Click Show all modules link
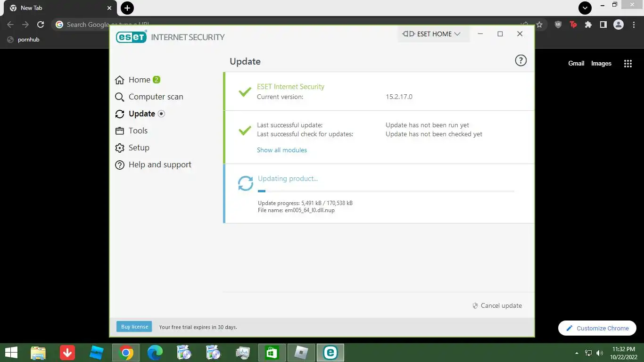Screen dimensions: 644x362 click(x=282, y=150)
